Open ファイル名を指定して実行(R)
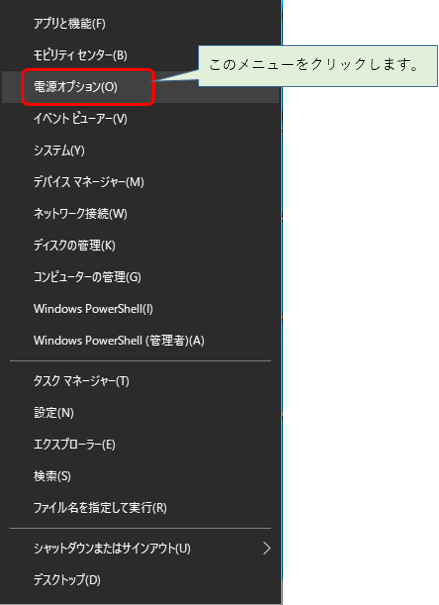The image size is (439, 605). (x=140, y=508)
